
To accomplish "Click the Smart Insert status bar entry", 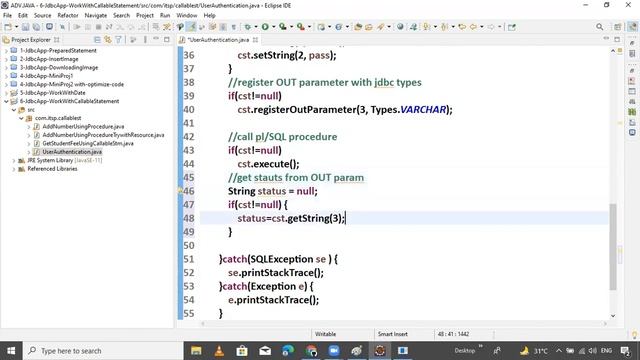I will [x=393, y=334].
